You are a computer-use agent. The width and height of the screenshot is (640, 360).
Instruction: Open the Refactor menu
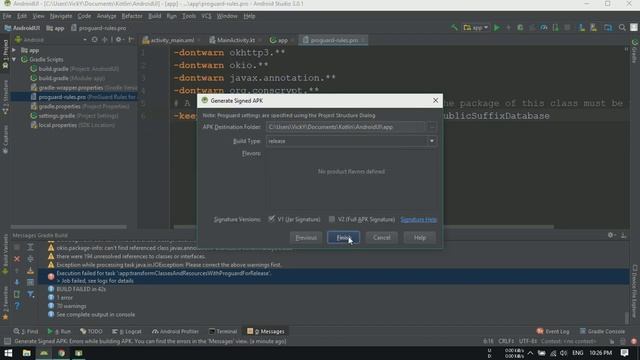[132, 16]
